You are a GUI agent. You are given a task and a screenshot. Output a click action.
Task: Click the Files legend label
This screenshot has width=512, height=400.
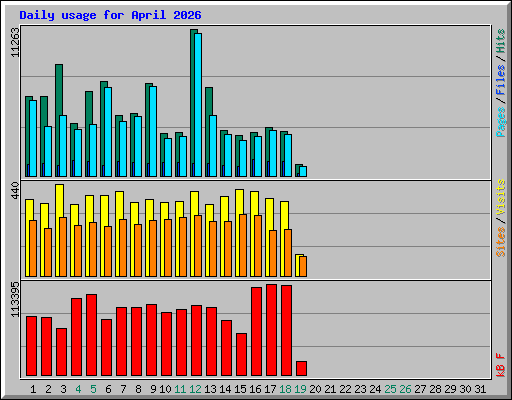(x=500, y=80)
